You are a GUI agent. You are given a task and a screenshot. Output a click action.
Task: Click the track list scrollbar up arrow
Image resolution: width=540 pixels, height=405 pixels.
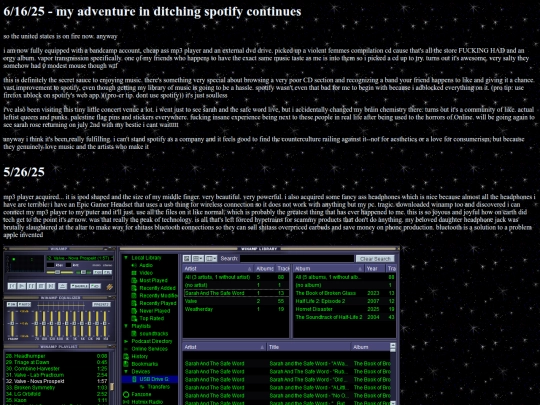[x=393, y=345]
